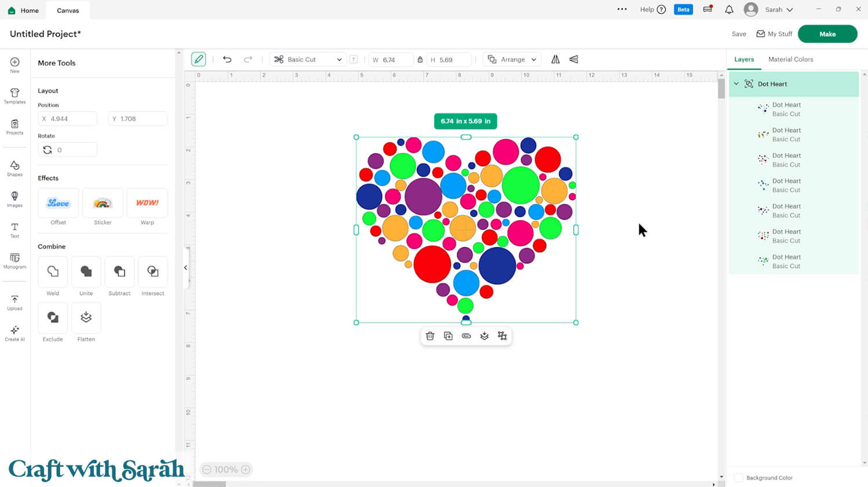This screenshot has width=868, height=487.
Task: Open the Monogram tool
Action: coord(14,261)
